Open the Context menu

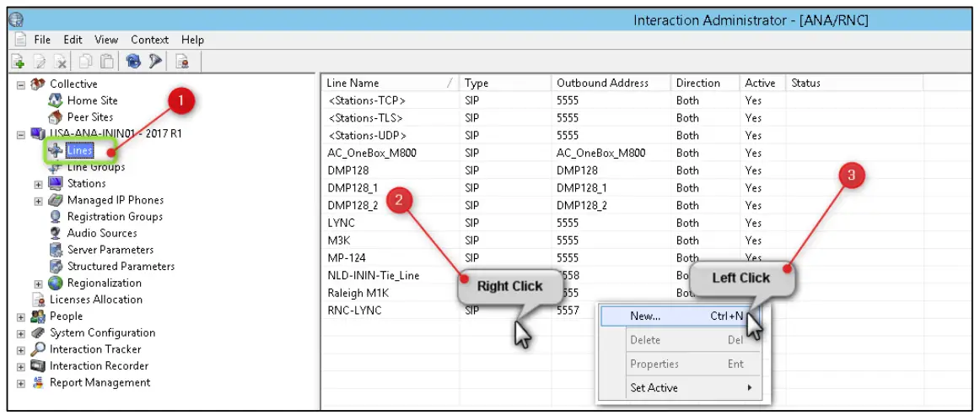(x=149, y=40)
